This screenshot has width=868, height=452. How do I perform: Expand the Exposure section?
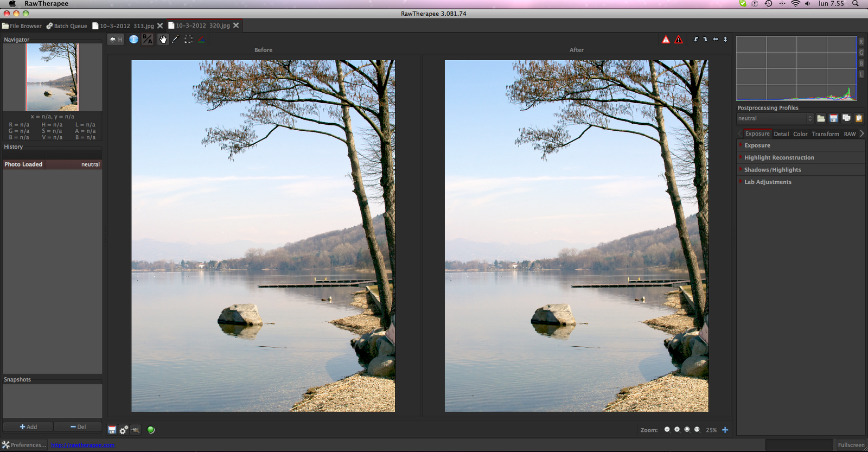(x=800, y=145)
